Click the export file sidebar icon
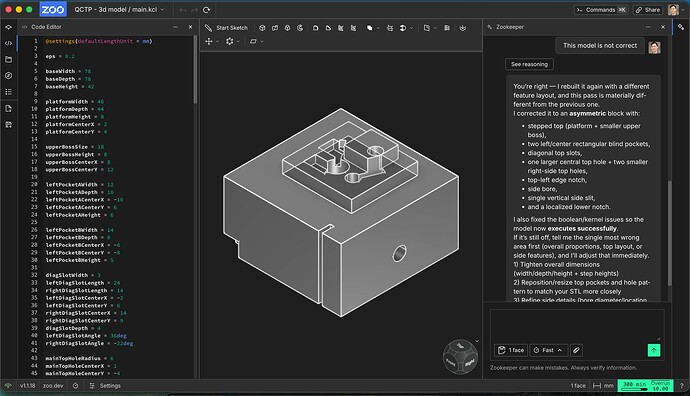 coord(8,109)
